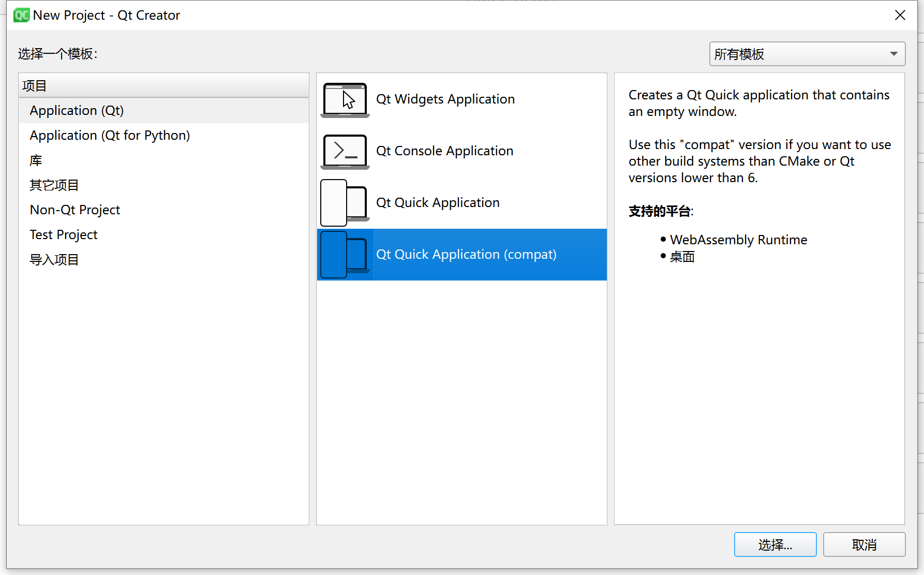Choose the Qt Quick Application template label
Screen dimensions: 924x575
pos(438,203)
